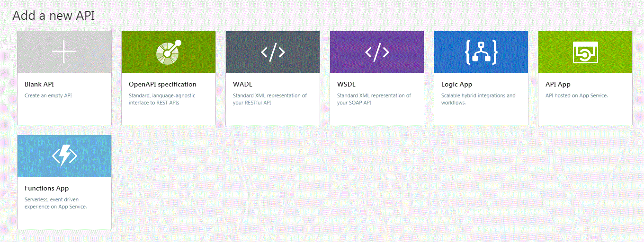
Task: Click the 'Add a new API' heading
Action: 54,15
